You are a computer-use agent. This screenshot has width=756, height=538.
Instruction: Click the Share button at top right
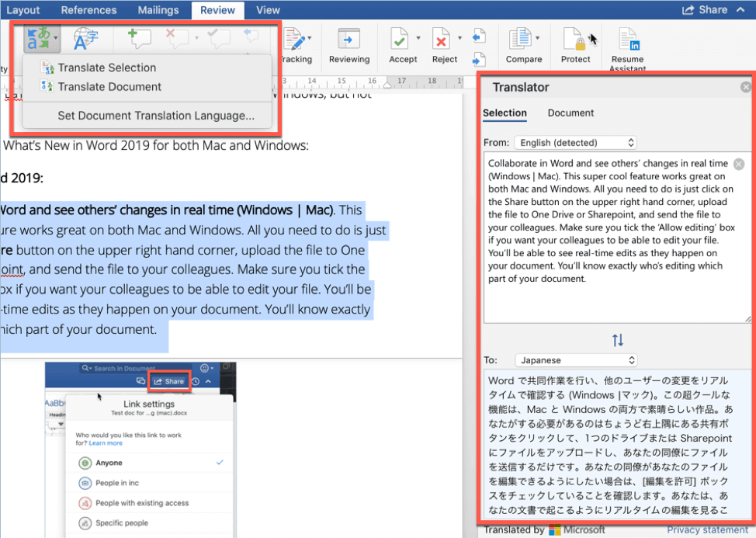click(705, 9)
